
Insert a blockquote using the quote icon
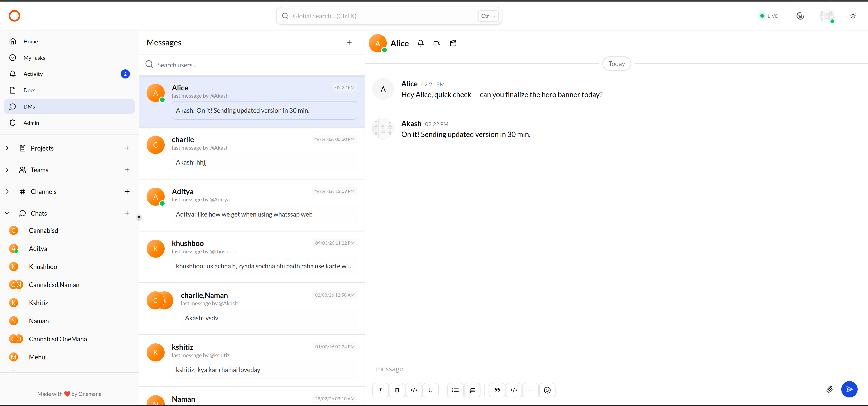tap(497, 390)
